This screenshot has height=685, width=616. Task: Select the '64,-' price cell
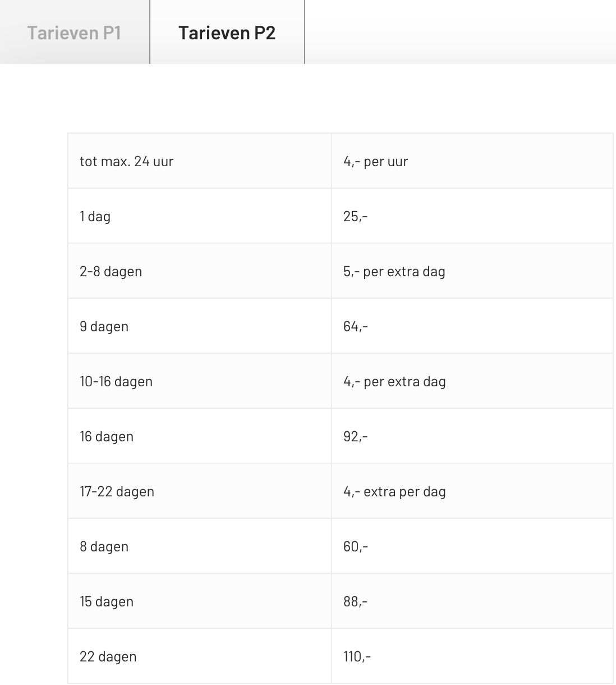click(472, 326)
